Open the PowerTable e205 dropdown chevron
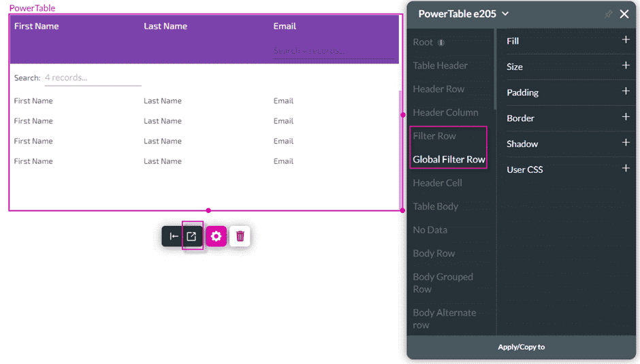Screen dimensions: 640x364 point(505,14)
